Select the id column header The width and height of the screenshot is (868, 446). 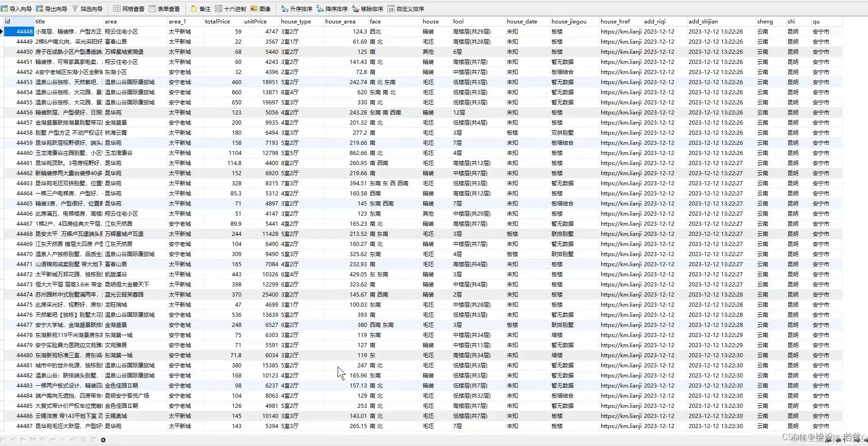tap(19, 21)
